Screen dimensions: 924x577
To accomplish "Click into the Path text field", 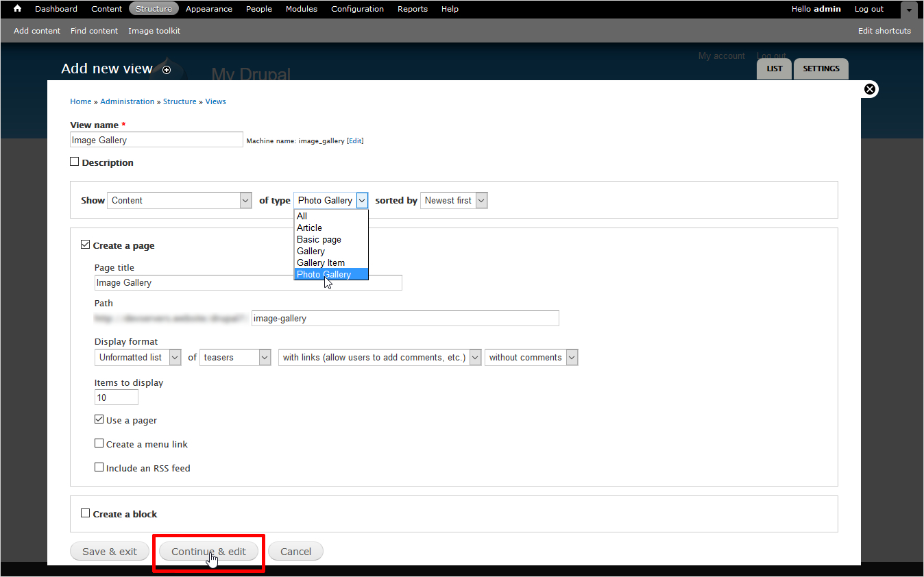I will point(404,318).
